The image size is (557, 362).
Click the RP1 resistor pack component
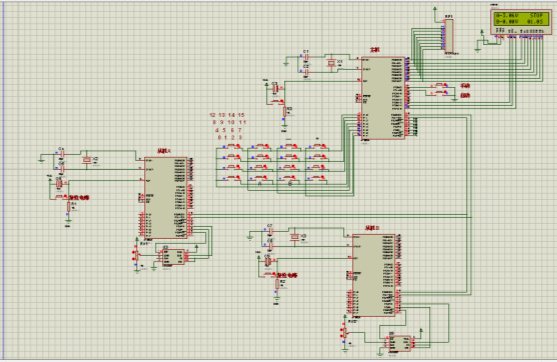[449, 36]
